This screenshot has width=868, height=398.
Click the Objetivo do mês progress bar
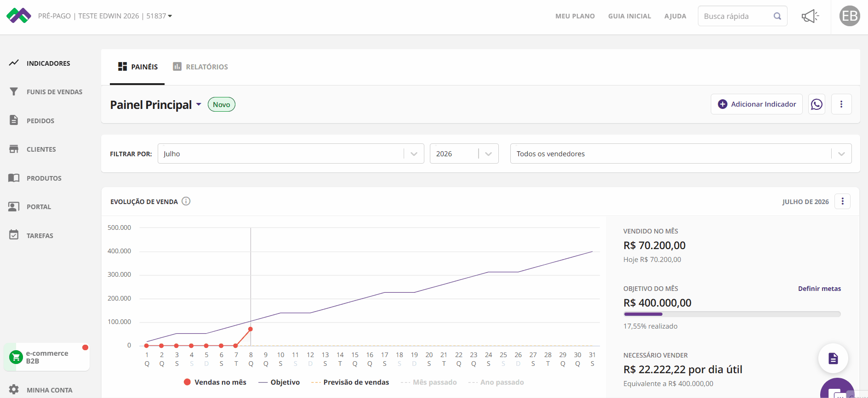click(732, 314)
